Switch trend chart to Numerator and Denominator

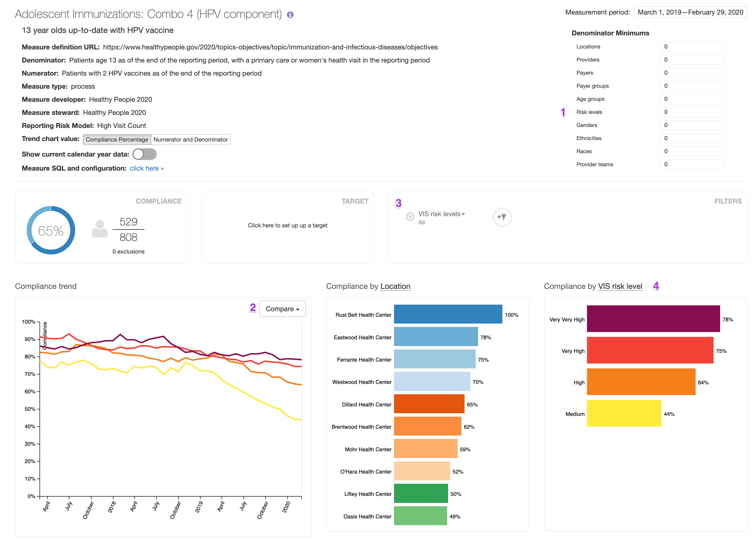tap(191, 139)
